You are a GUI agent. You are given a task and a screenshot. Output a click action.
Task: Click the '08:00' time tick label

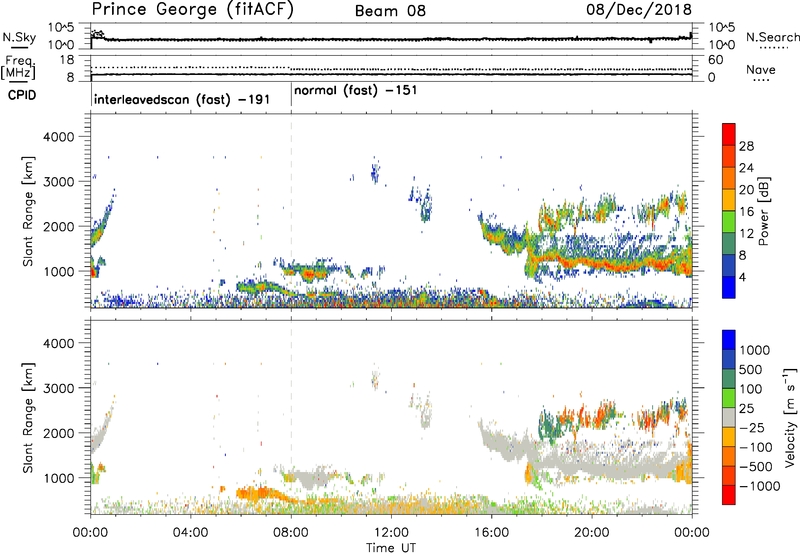(291, 533)
